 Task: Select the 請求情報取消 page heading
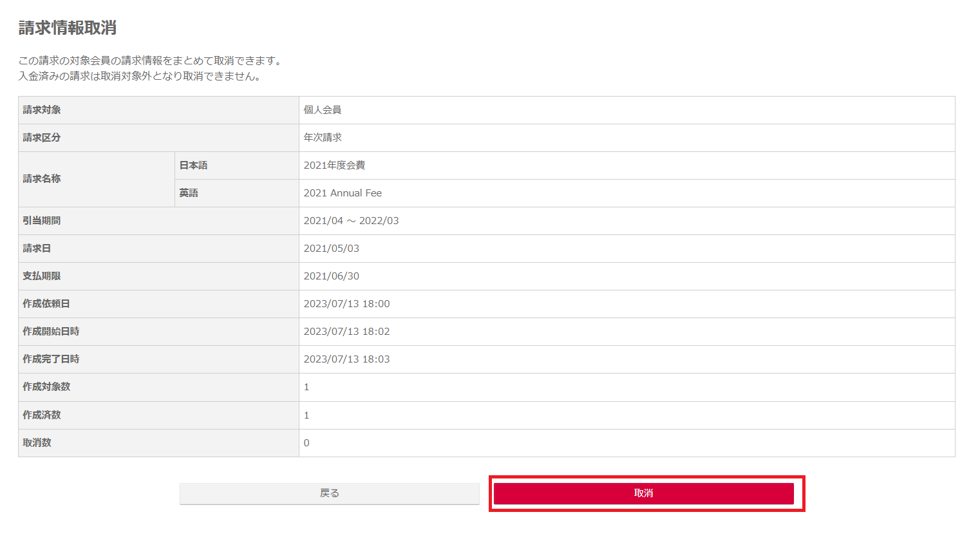click(x=68, y=28)
